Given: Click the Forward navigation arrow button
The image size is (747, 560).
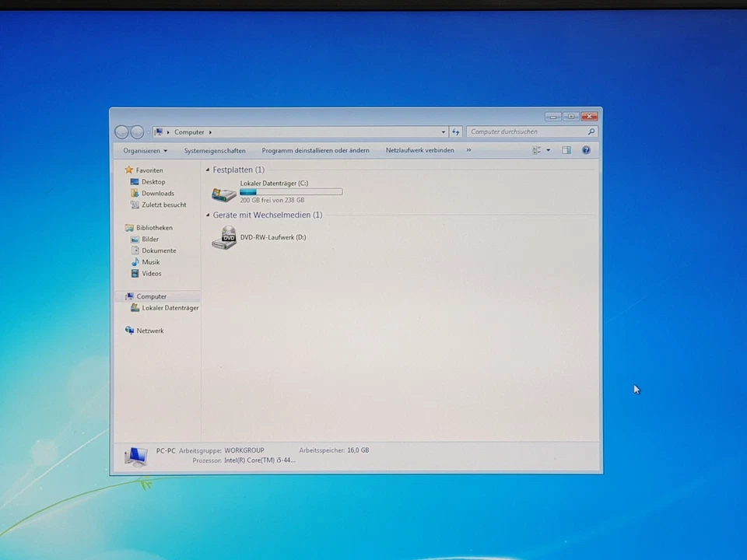Looking at the screenshot, I should (x=137, y=132).
